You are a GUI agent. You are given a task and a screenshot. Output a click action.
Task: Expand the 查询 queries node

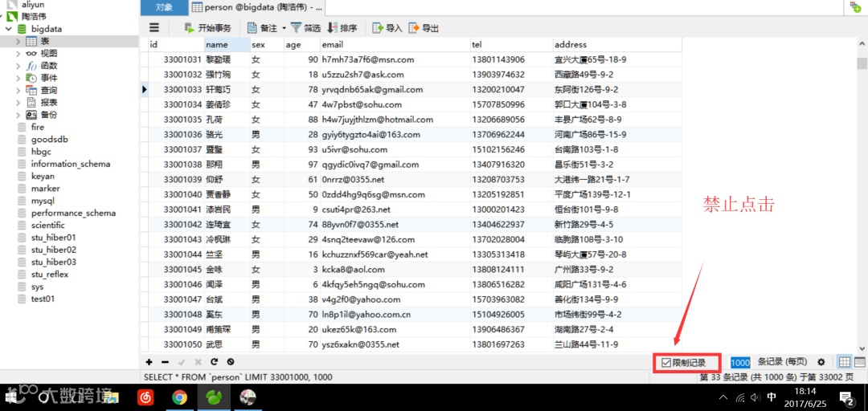coord(18,90)
